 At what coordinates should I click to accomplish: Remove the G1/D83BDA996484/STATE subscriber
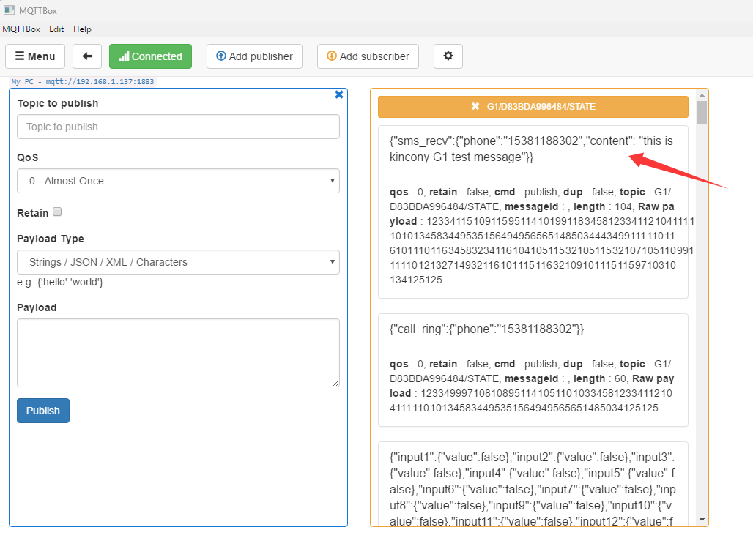(475, 107)
